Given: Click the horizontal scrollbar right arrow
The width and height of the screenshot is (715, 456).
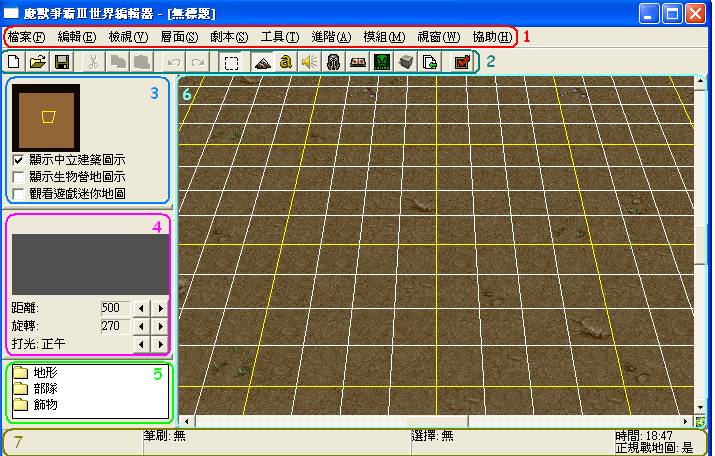Looking at the screenshot, I should point(686,422).
